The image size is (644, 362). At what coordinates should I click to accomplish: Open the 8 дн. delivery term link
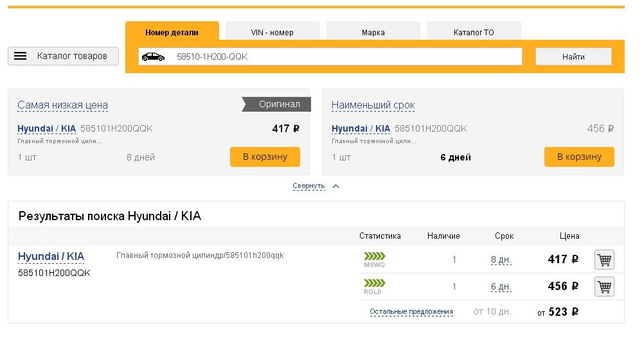(501, 260)
